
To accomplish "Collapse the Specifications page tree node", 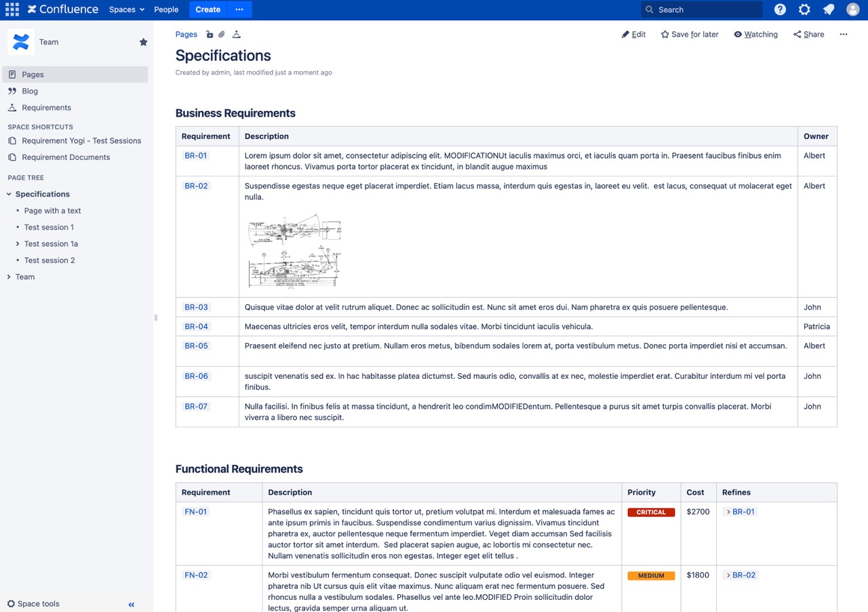I will (x=8, y=194).
